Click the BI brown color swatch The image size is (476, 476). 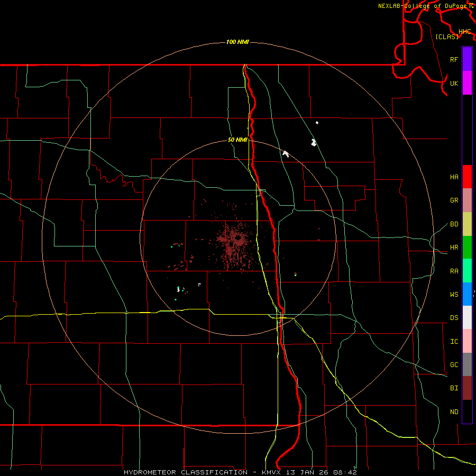[467, 388]
